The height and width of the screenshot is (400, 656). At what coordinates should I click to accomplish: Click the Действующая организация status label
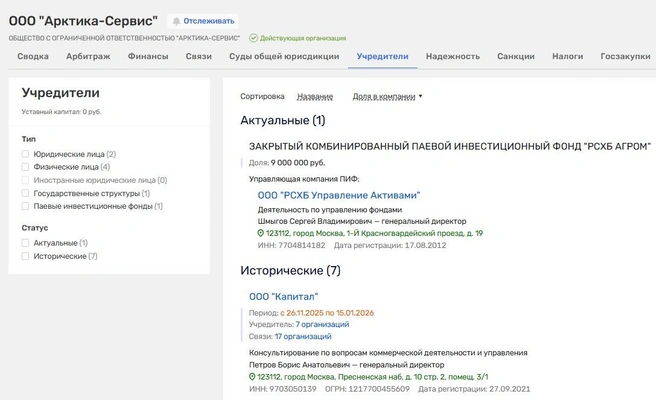pos(303,38)
